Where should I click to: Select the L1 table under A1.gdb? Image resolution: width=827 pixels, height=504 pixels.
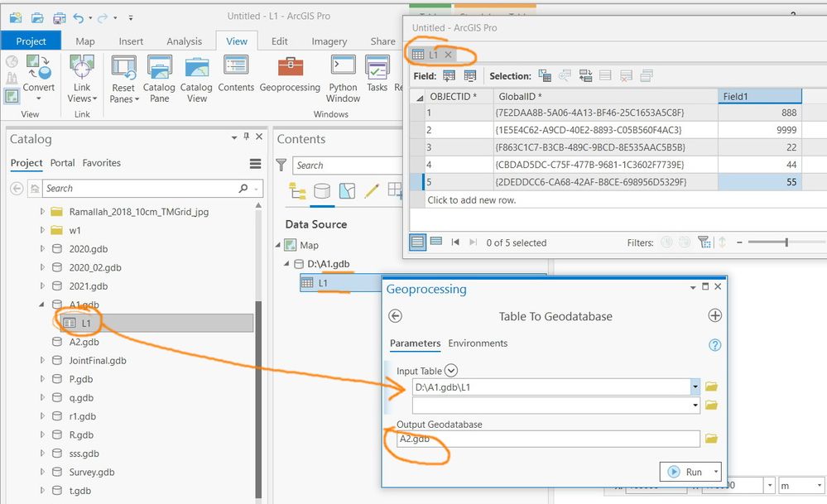(x=156, y=323)
